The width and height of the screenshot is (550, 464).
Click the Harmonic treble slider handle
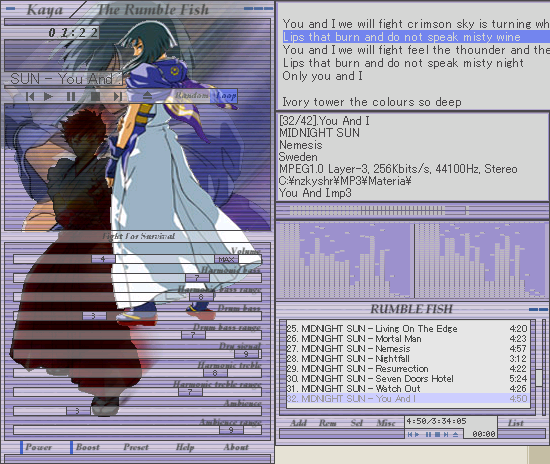215,373
